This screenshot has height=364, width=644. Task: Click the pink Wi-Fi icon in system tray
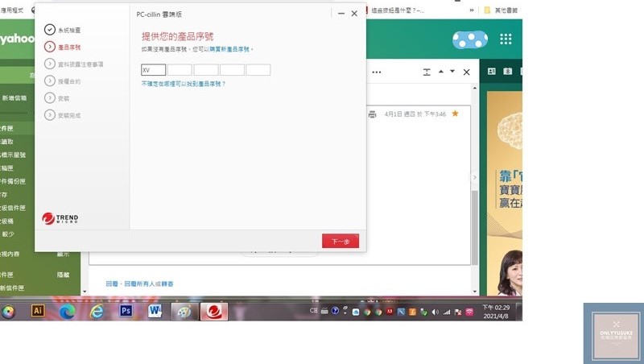click(x=469, y=312)
